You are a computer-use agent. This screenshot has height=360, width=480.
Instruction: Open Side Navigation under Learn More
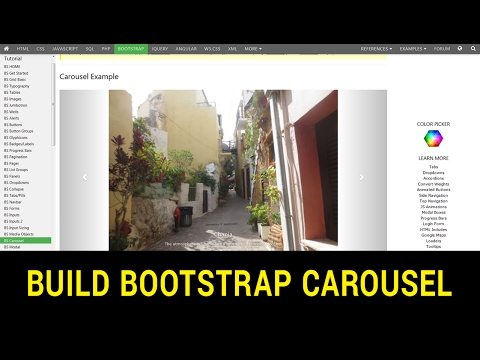433,196
